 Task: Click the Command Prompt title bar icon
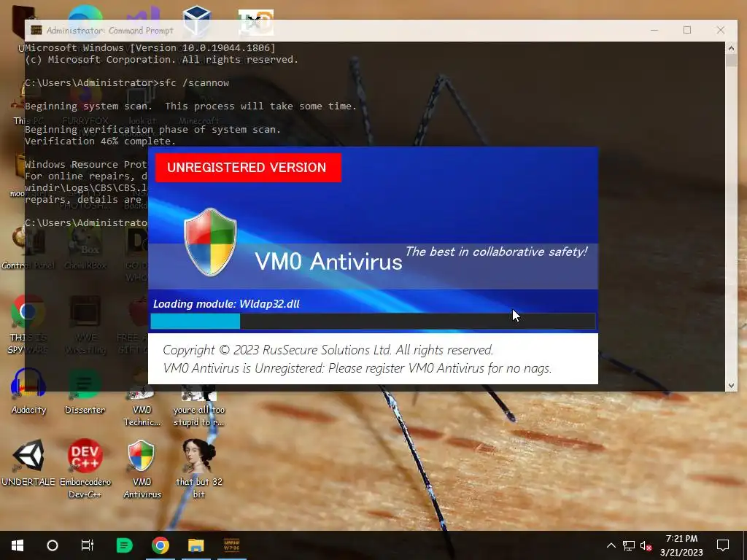click(36, 30)
